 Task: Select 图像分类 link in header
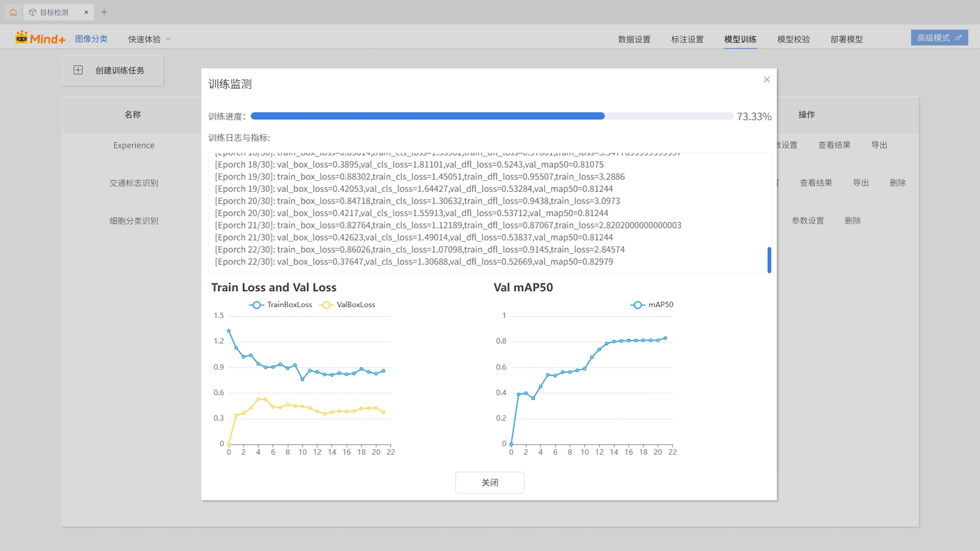click(91, 39)
